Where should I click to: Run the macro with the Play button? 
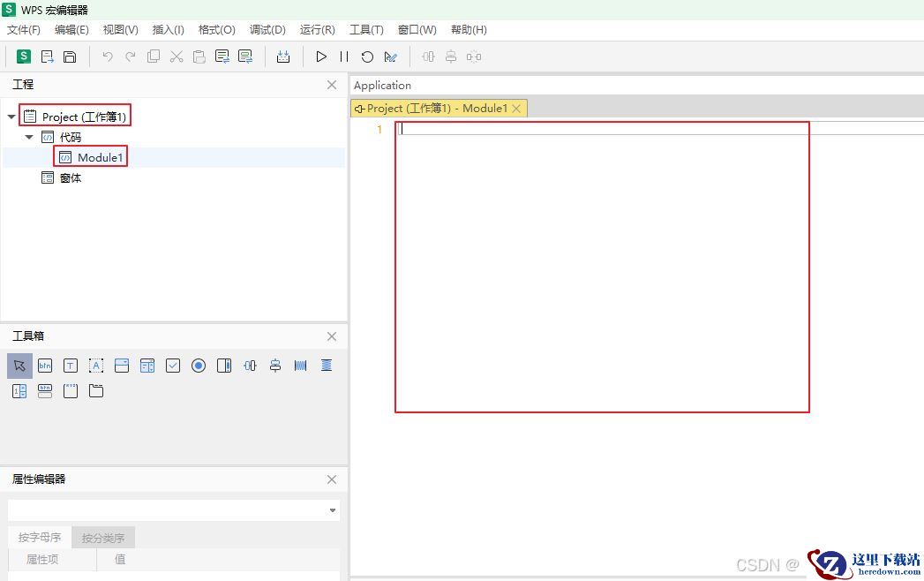coord(321,57)
